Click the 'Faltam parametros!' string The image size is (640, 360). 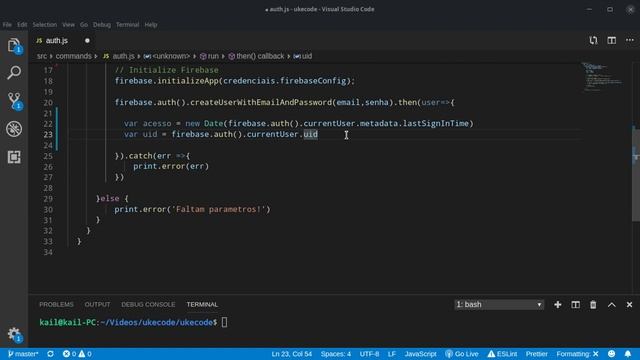click(x=218, y=209)
